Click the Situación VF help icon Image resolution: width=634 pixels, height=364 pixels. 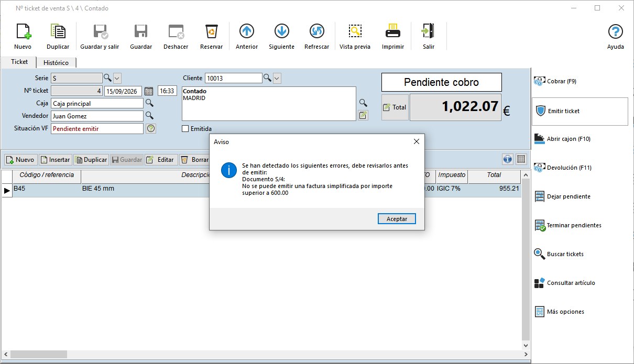click(151, 128)
